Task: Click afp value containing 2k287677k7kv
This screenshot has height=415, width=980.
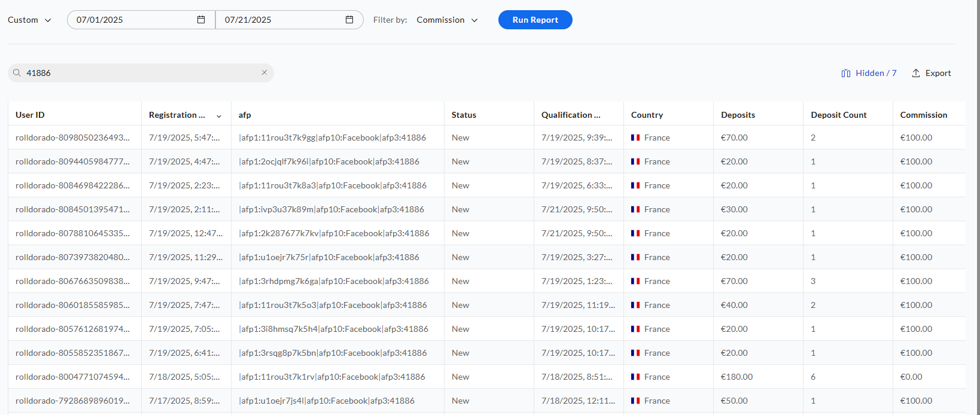Action: pos(334,233)
